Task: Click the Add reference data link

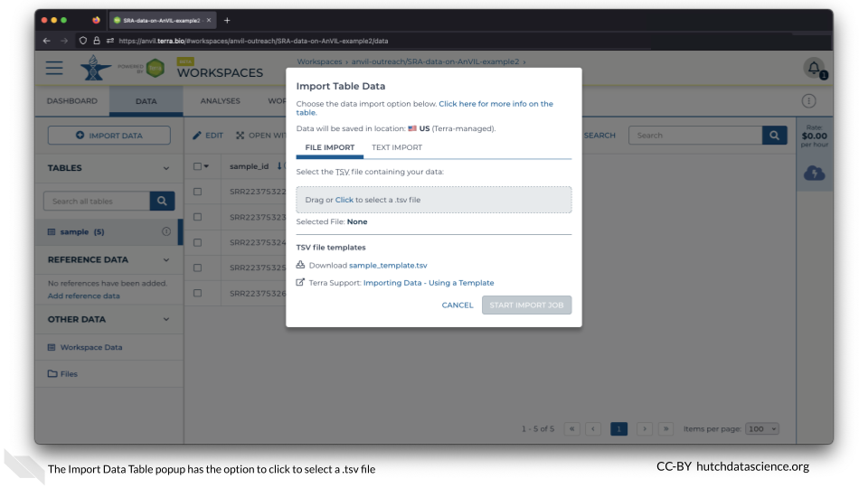Action: click(83, 296)
